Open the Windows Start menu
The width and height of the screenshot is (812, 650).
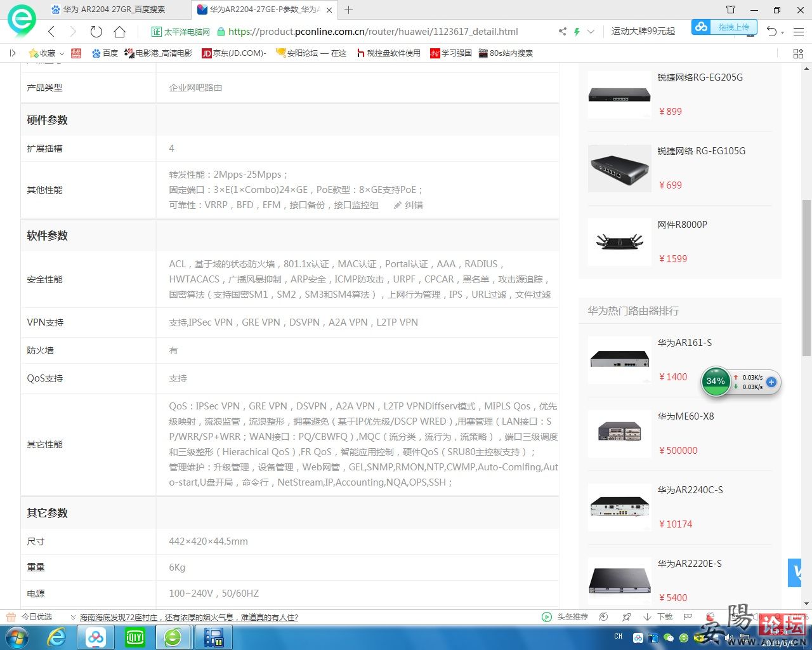click(x=16, y=637)
